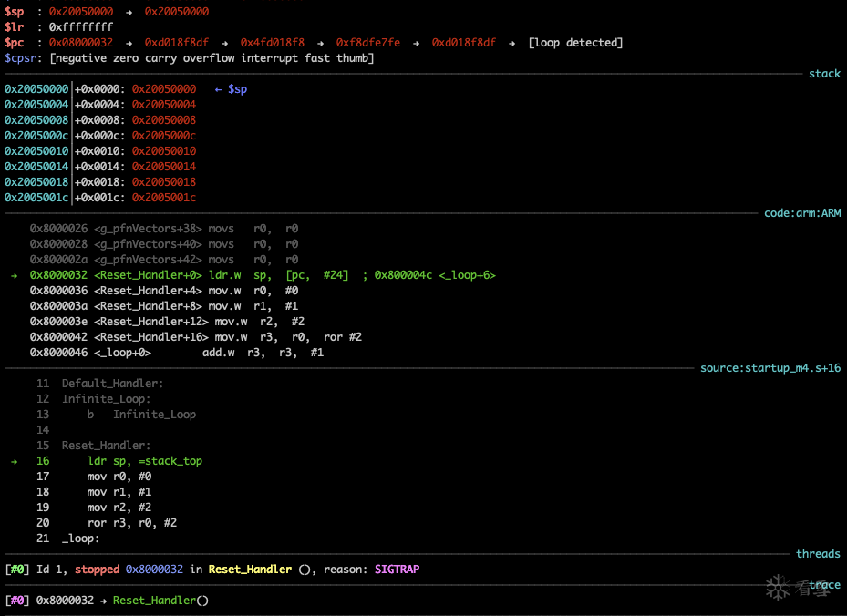Click the stack section header label
The height and width of the screenshot is (616, 847).
pos(824,74)
